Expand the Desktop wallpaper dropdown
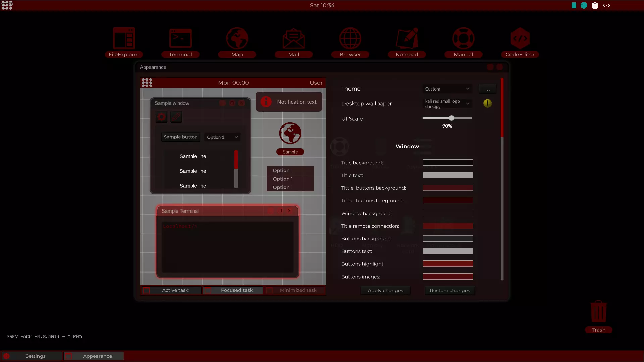Screen dimensions: 644x362 (x=447, y=104)
